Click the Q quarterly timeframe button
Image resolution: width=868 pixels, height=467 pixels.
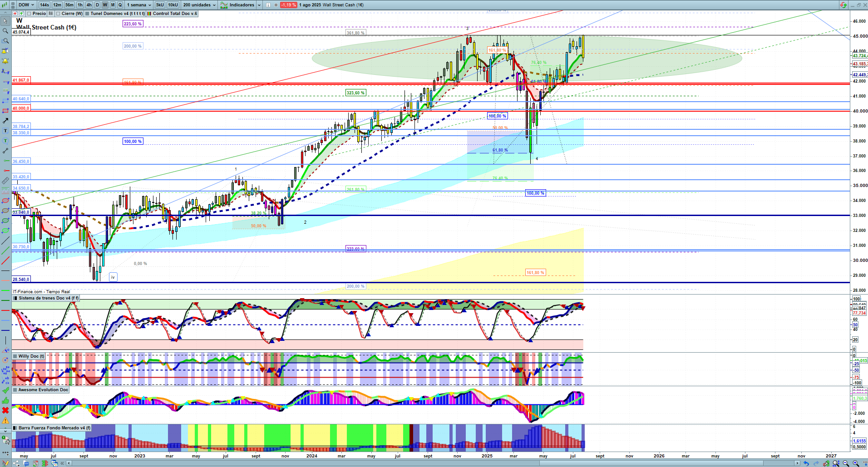click(120, 5)
